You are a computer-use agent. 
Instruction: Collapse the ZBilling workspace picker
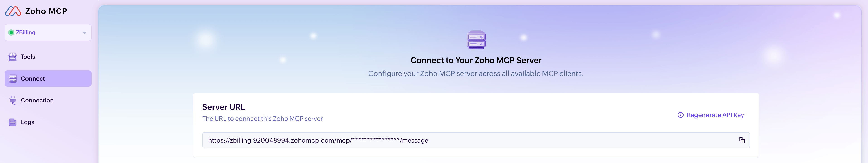click(84, 32)
